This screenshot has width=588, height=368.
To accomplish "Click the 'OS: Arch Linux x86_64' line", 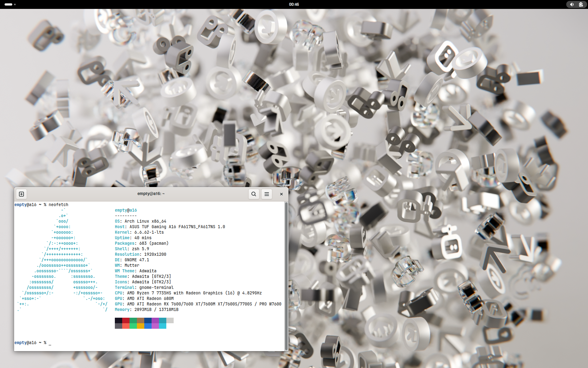I will click(x=141, y=221).
